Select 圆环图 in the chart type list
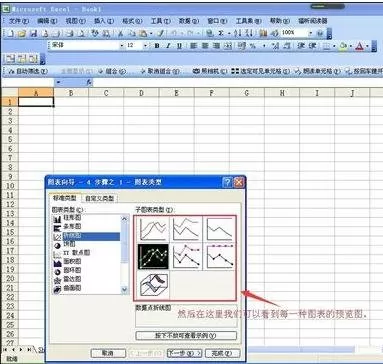 [x=72, y=270]
